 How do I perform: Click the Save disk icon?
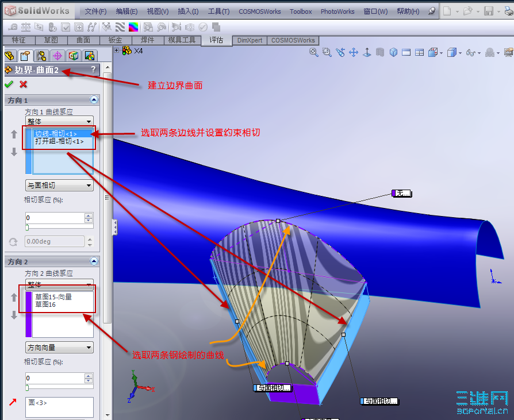[x=489, y=11]
